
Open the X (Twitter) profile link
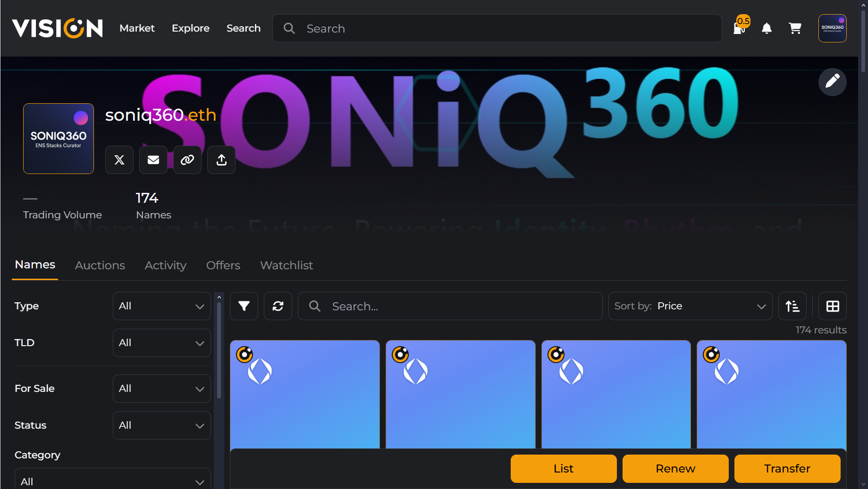119,160
